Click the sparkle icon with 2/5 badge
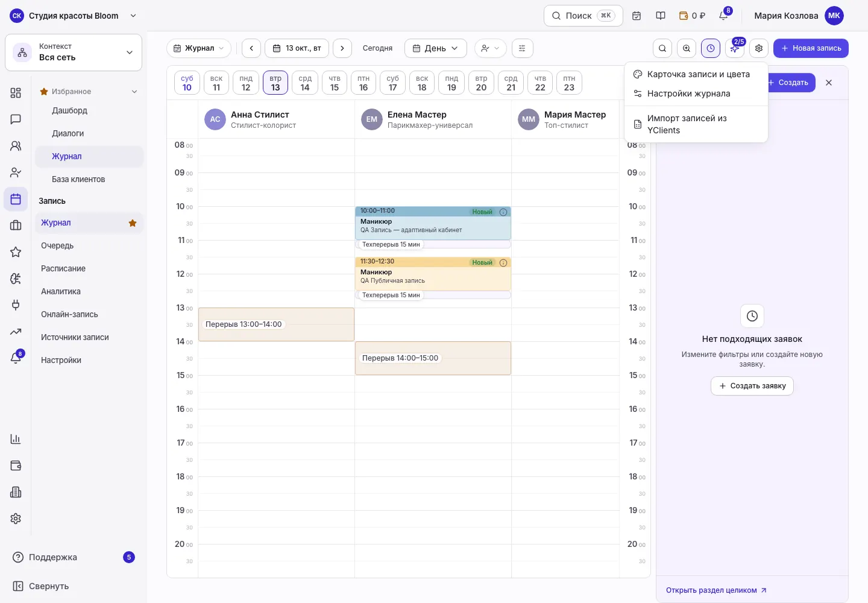 pyautogui.click(x=735, y=48)
